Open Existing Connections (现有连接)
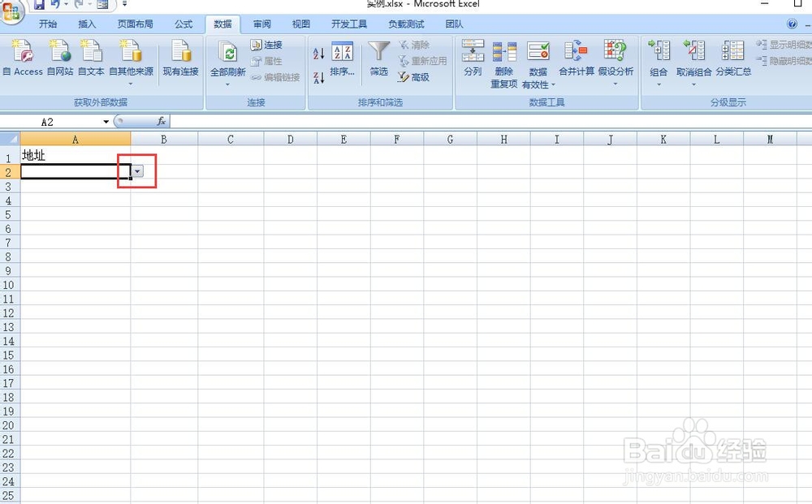 (181, 58)
